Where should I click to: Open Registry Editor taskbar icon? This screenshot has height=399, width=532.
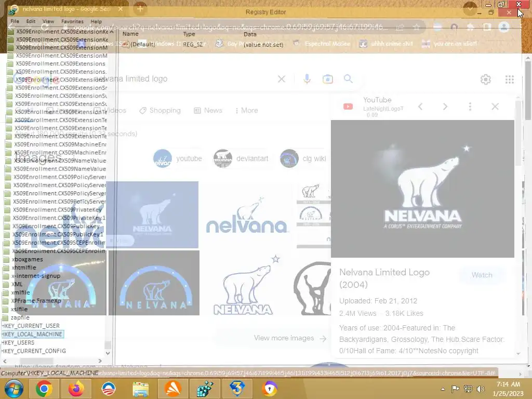point(205,389)
